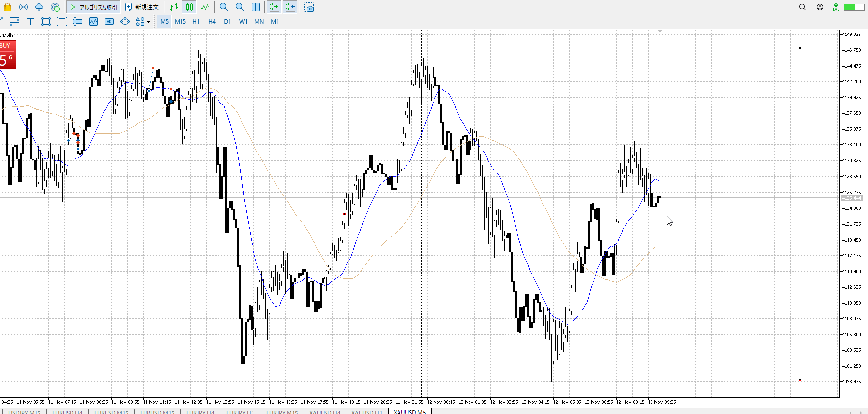Image resolution: width=868 pixels, height=414 pixels.
Task: Click the signals broadcast icon
Action: 23,7
